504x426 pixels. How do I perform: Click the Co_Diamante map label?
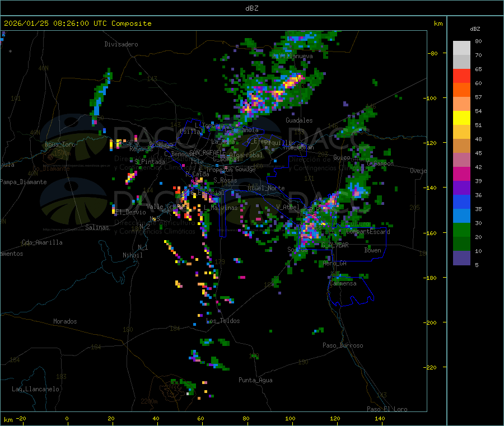(x=51, y=168)
